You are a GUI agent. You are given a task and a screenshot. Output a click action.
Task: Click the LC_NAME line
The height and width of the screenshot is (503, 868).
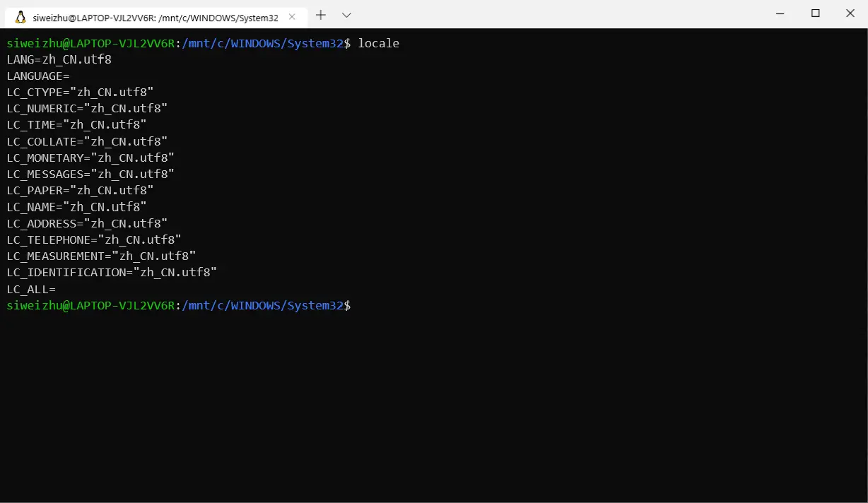(x=76, y=207)
